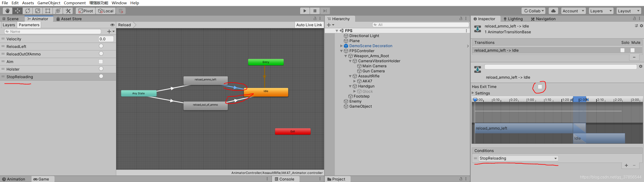Add a new transition condition
This screenshot has height=182, width=644.
coord(626,165)
